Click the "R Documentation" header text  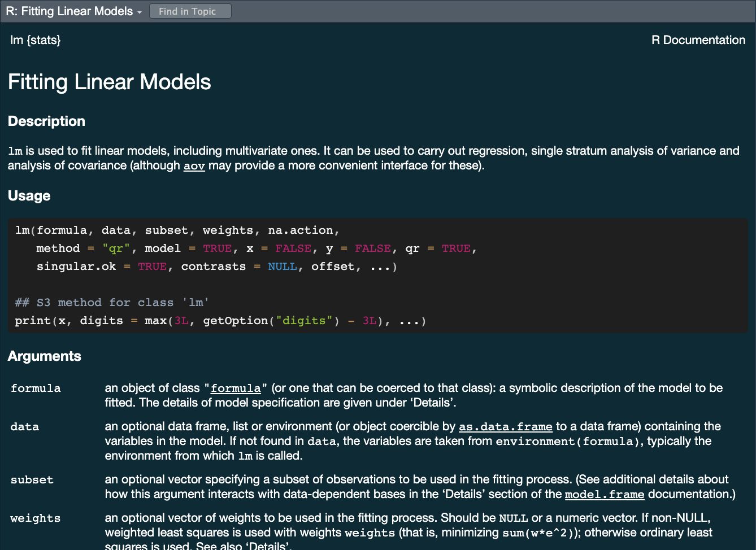(x=698, y=40)
